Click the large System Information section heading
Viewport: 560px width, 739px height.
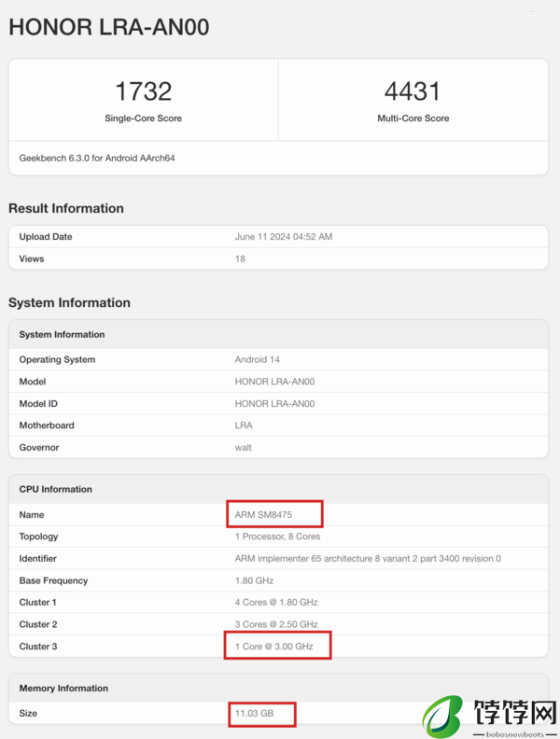point(69,302)
